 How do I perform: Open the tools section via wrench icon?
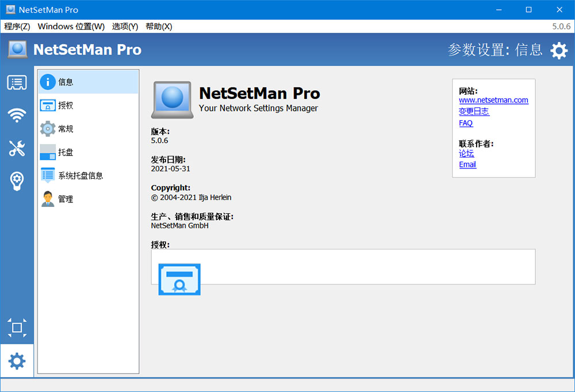point(17,148)
